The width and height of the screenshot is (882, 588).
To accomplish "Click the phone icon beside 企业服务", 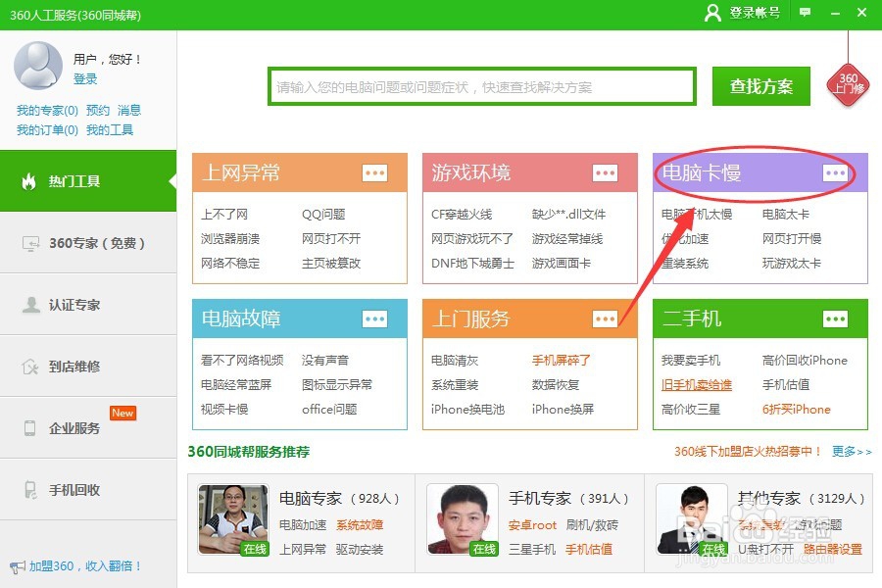I will pos(29,428).
